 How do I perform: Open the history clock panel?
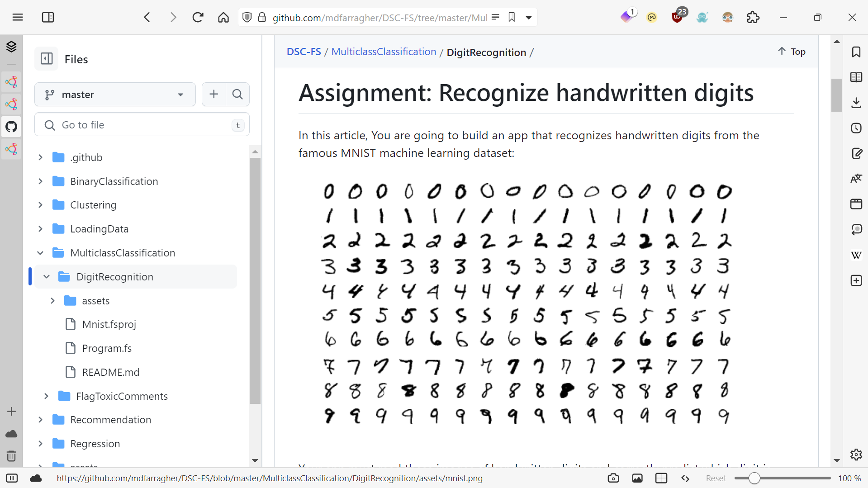pos(856,128)
